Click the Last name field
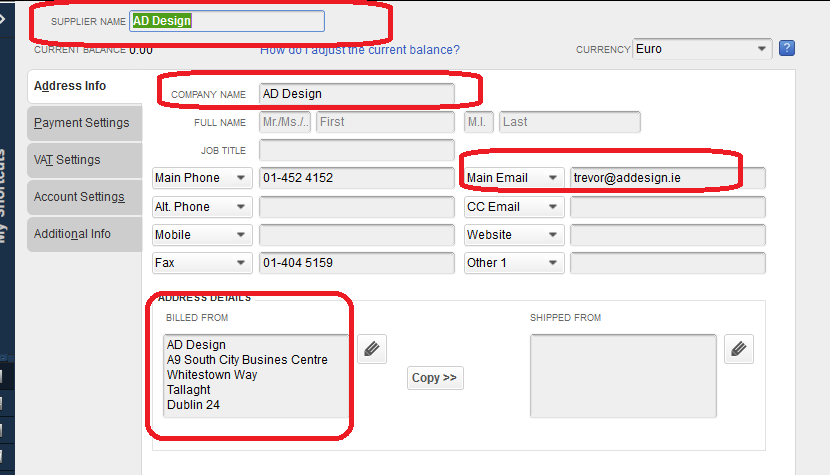 (570, 122)
